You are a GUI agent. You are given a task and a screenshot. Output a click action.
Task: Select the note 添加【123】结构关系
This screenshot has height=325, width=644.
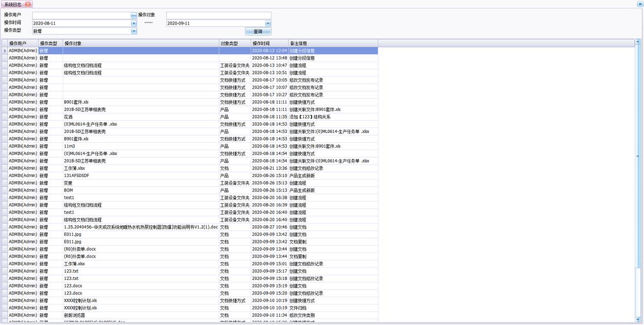(x=333, y=117)
